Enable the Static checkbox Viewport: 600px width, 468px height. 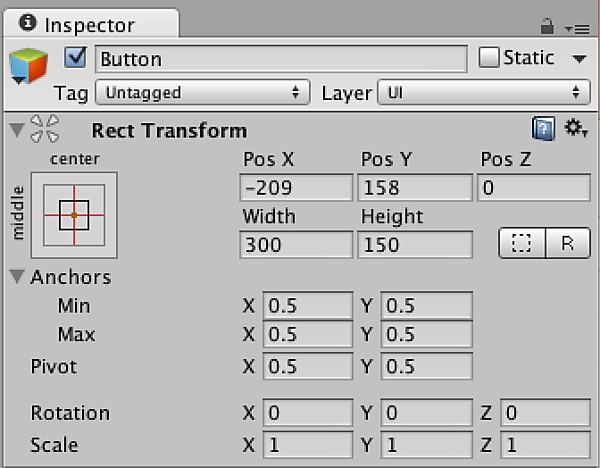[489, 57]
